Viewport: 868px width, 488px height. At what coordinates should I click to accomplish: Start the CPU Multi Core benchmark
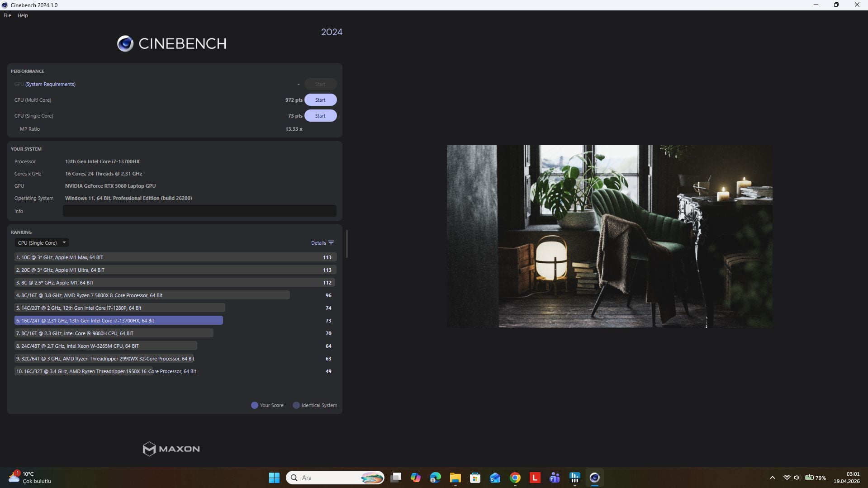click(x=320, y=100)
